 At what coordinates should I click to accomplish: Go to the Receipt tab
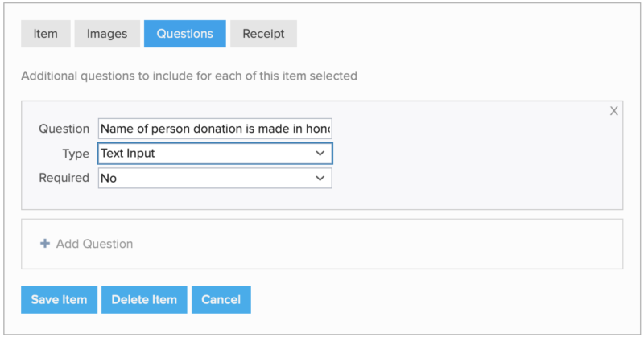pos(263,34)
